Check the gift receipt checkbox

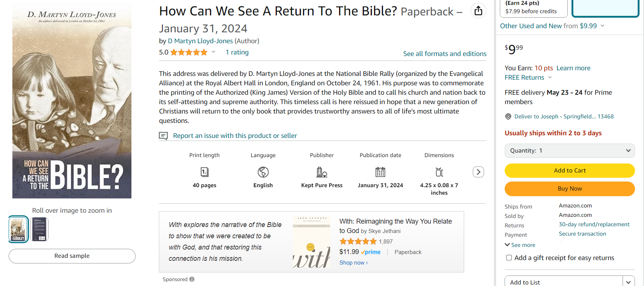[509, 258]
